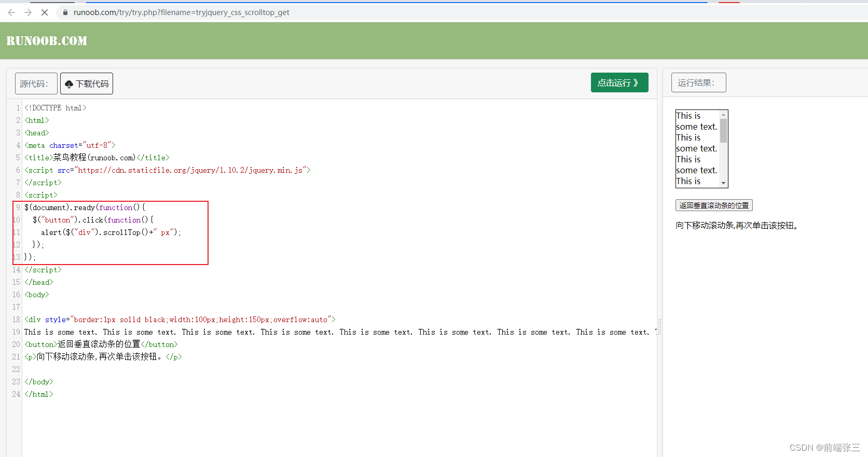The height and width of the screenshot is (457, 868).
Task: Go forward with the browser forward arrow
Action: 28,12
